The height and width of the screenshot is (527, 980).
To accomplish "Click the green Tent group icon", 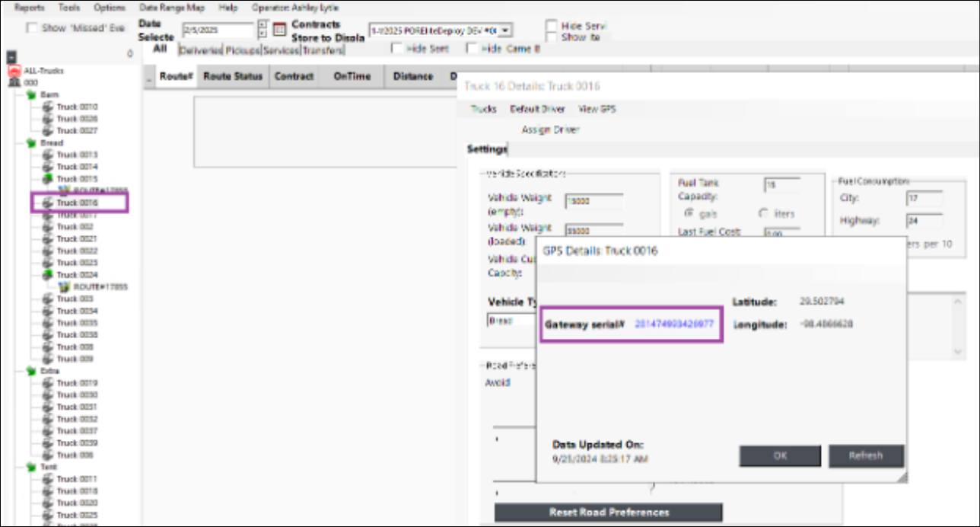I will click(31, 467).
